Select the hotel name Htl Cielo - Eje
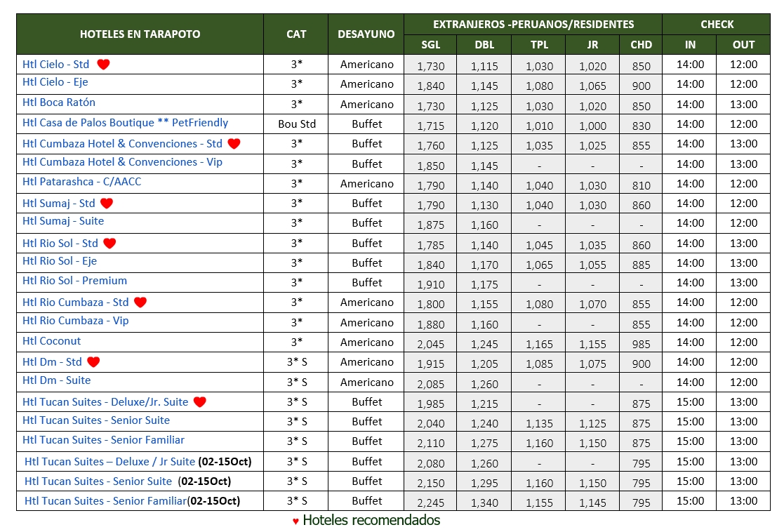 pyautogui.click(x=55, y=82)
